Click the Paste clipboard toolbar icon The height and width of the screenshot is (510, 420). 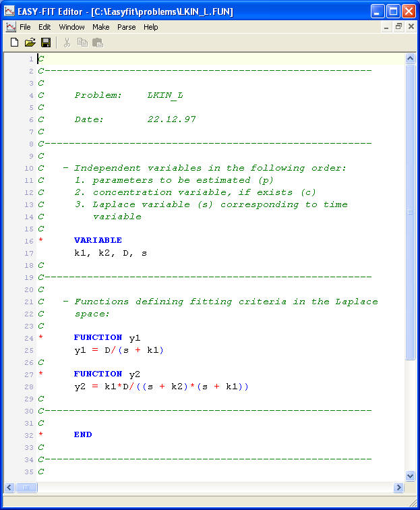point(98,42)
